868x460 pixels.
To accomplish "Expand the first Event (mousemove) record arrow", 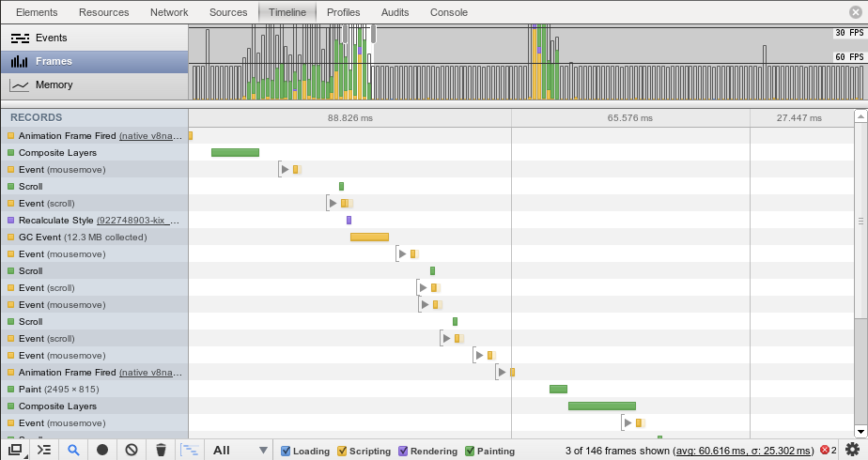I will [x=285, y=169].
